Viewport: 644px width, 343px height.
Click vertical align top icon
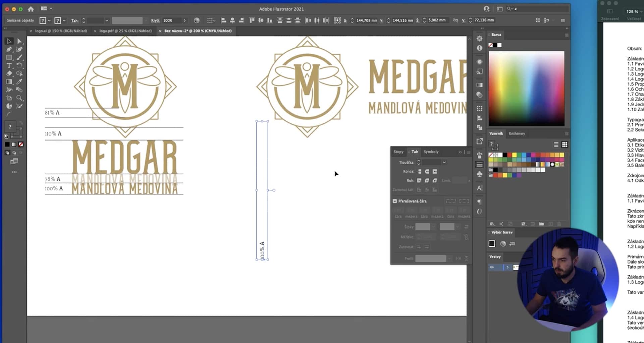(x=252, y=20)
